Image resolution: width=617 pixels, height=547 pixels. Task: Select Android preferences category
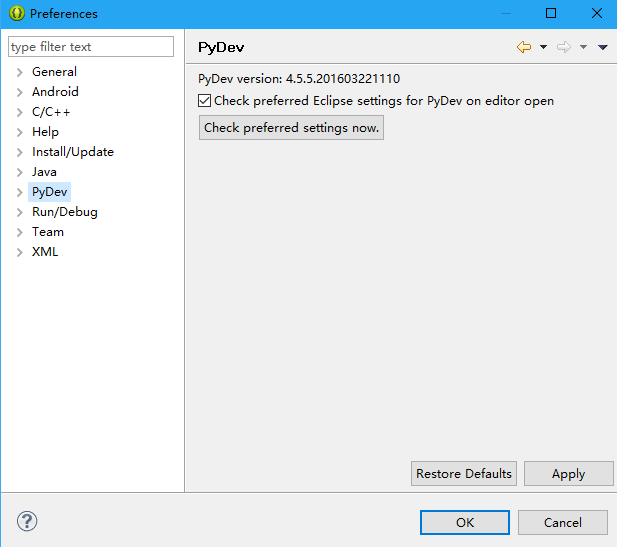pos(55,92)
